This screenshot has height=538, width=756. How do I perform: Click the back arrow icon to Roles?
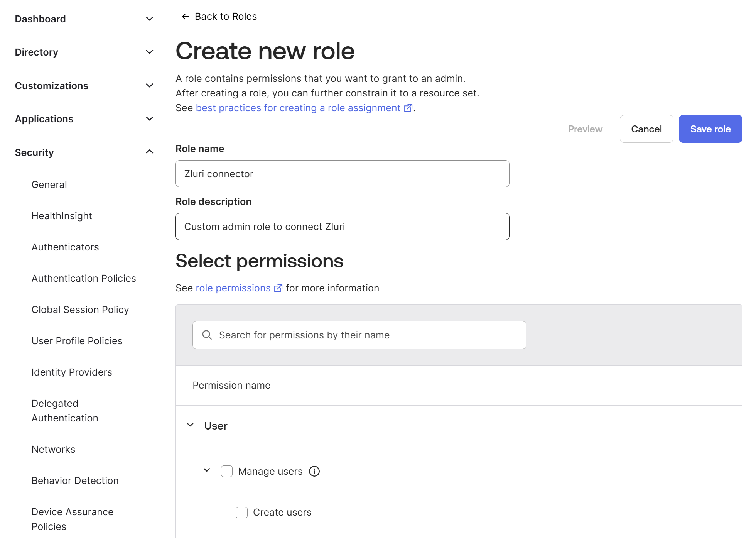pyautogui.click(x=185, y=17)
